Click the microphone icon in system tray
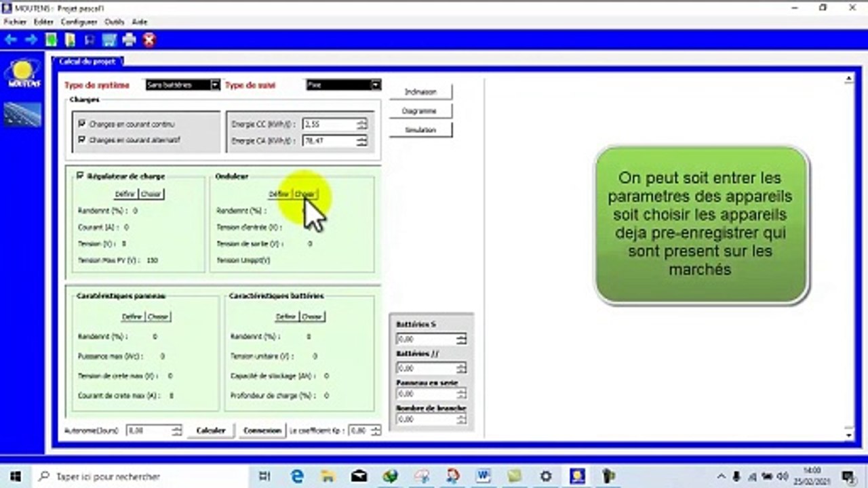 coord(736,476)
